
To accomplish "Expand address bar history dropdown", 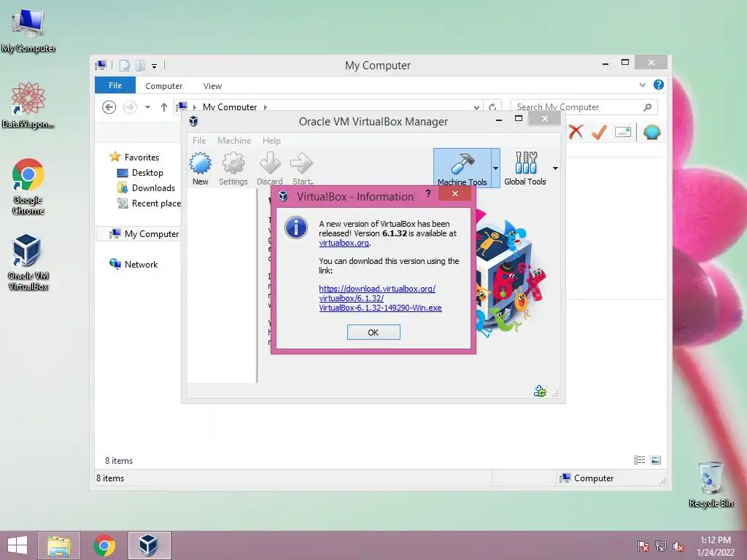I will pyautogui.click(x=476, y=107).
